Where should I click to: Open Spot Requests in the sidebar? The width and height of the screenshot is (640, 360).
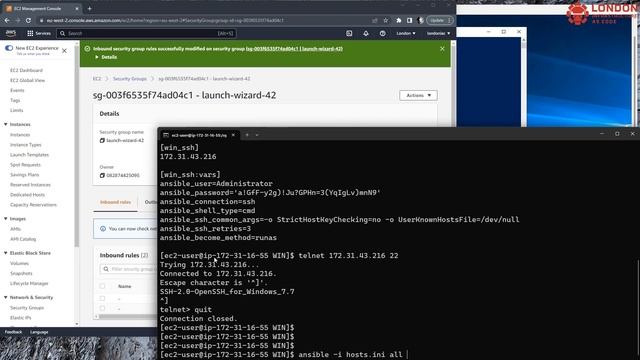pos(25,165)
